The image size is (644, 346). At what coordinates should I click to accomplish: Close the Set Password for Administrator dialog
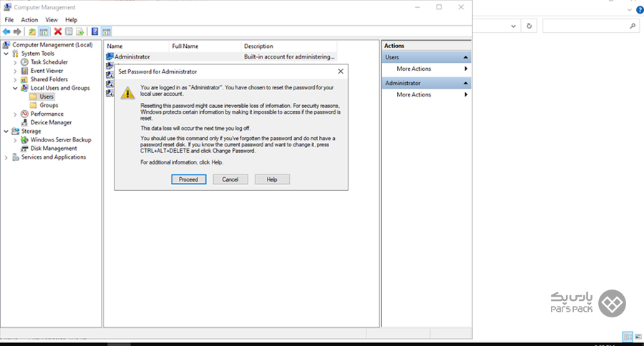[x=341, y=71]
